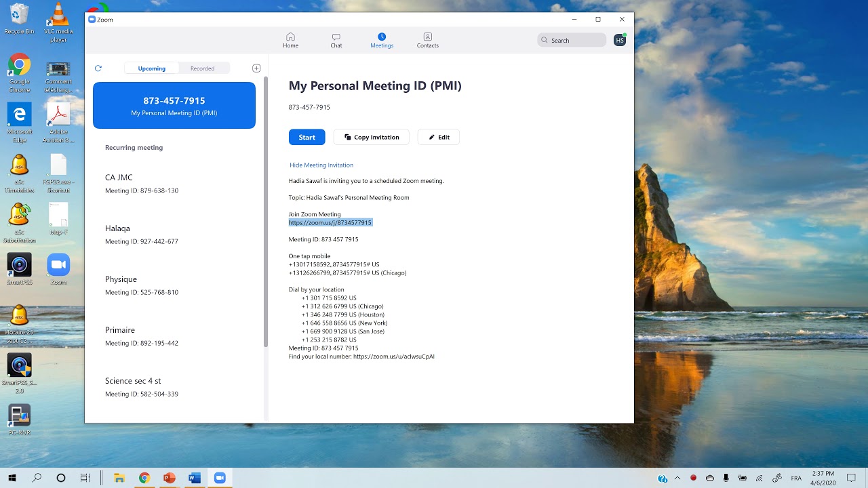Select the Halaqa meeting entry
This screenshot has width=868, height=488.
point(174,235)
